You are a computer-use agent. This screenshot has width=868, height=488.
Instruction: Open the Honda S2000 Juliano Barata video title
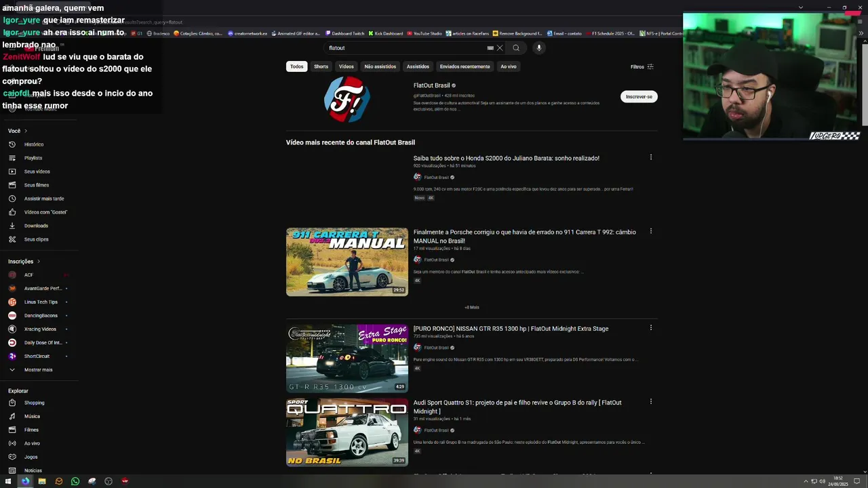(507, 158)
